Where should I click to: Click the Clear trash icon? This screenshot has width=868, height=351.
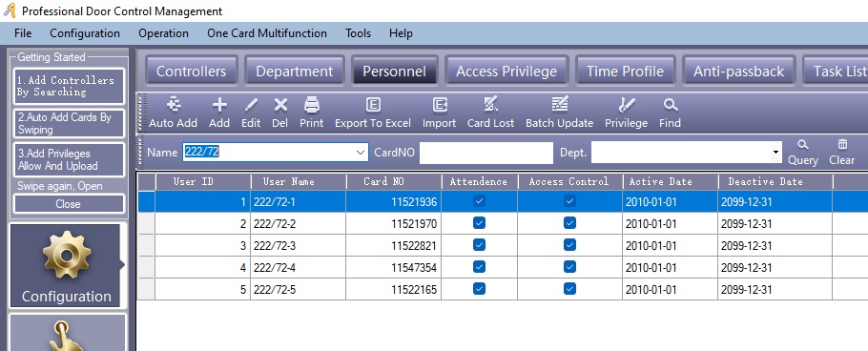(x=842, y=145)
